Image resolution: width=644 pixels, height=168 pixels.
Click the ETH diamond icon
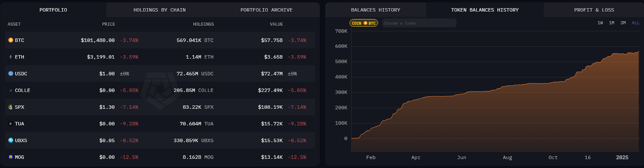tap(11, 57)
